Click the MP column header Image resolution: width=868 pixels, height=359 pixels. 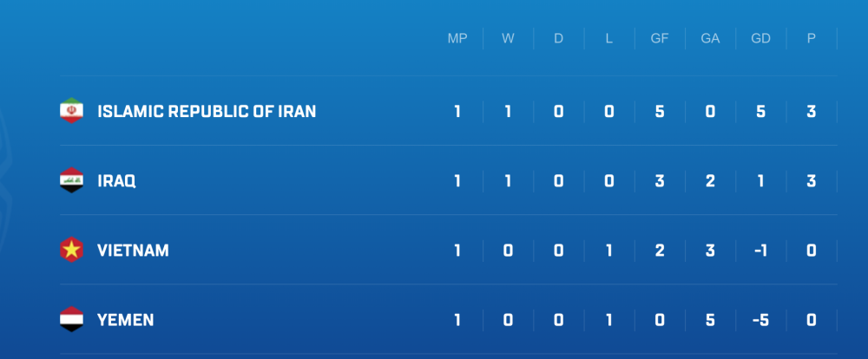pos(457,39)
